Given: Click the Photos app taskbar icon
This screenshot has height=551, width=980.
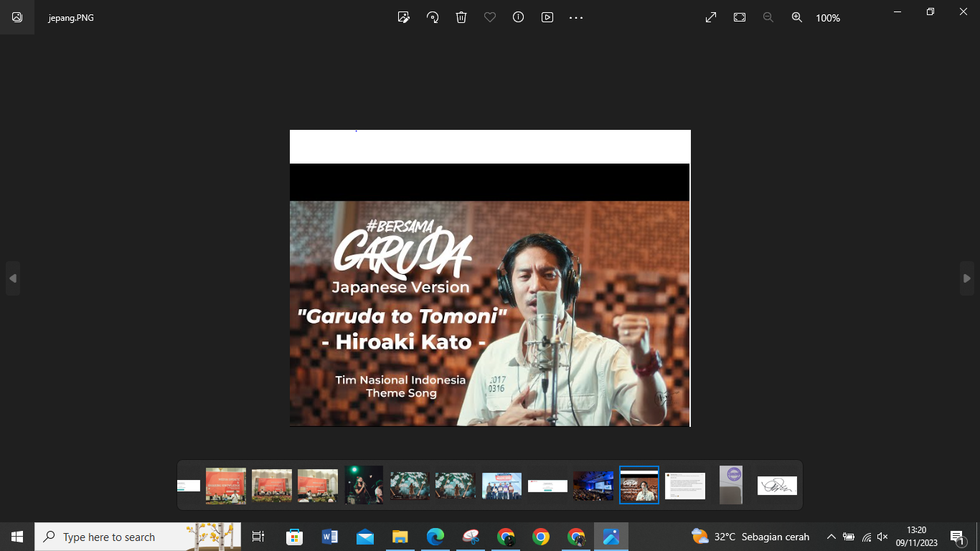Looking at the screenshot, I should pos(611,537).
